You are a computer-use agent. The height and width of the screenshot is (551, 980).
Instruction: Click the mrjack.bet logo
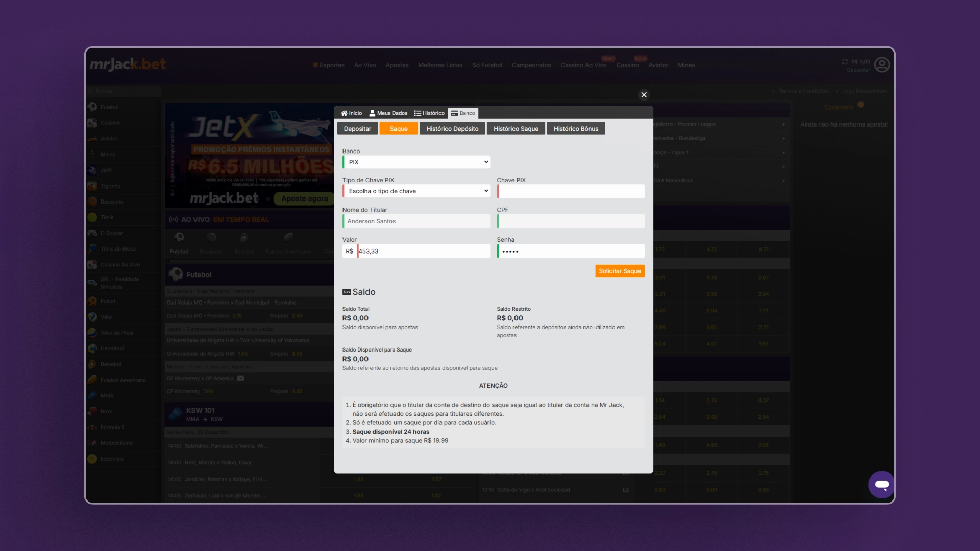[128, 64]
